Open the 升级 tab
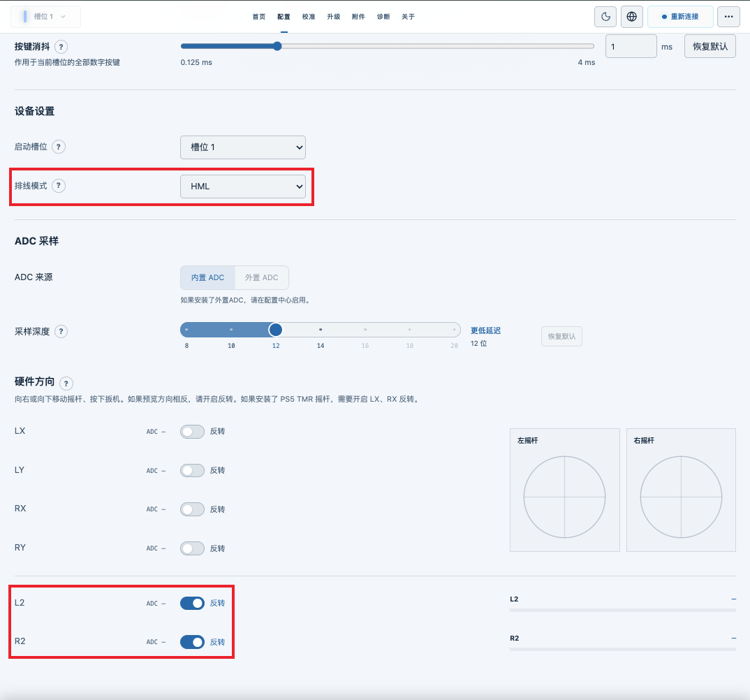 tap(333, 17)
